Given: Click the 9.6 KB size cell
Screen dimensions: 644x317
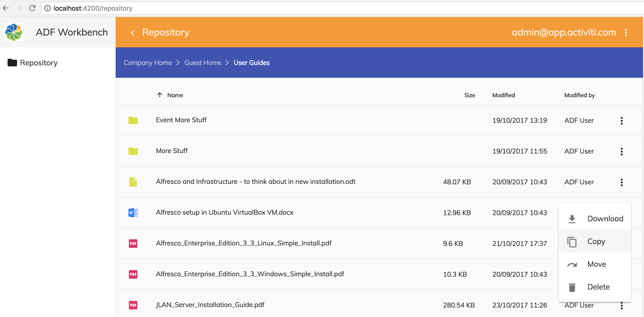Looking at the screenshot, I should [453, 243].
